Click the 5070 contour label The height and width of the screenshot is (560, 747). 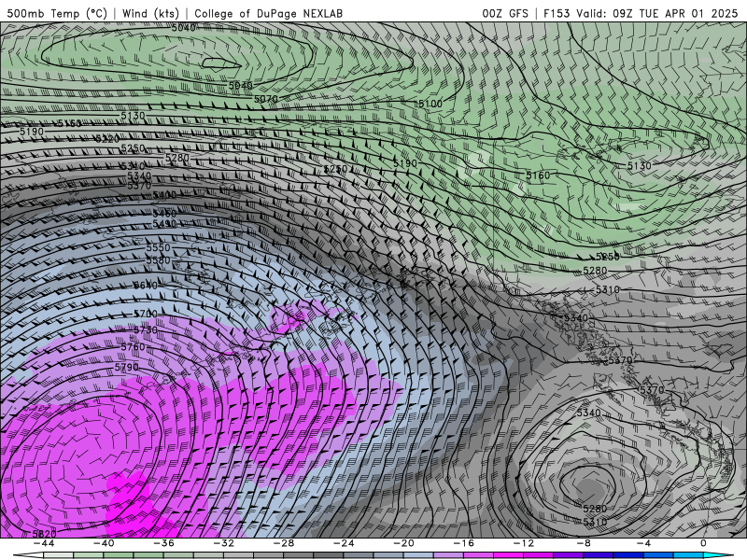[x=266, y=99]
